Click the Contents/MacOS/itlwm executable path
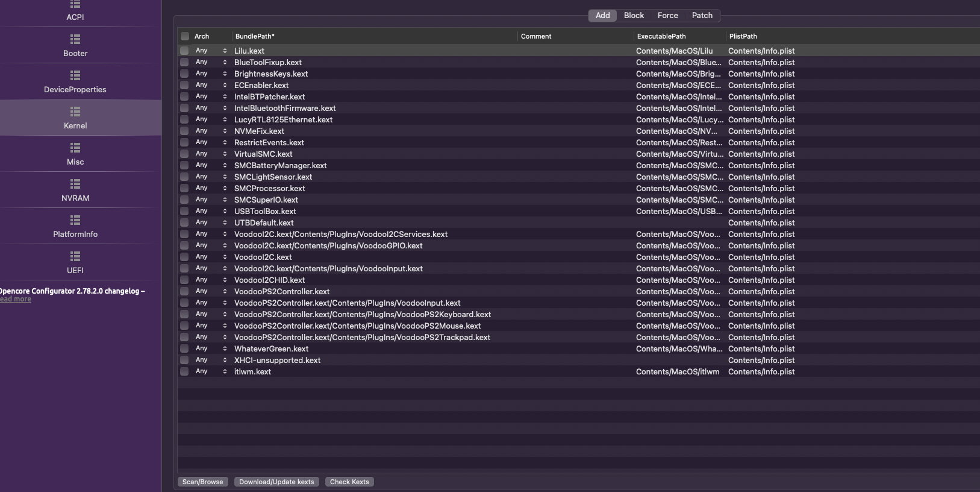The image size is (980, 492). 678,371
